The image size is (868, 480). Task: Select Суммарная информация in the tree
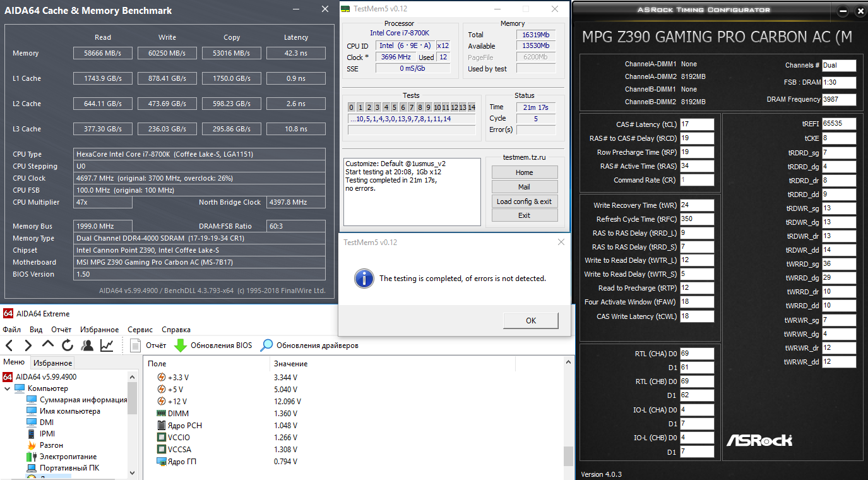83,400
